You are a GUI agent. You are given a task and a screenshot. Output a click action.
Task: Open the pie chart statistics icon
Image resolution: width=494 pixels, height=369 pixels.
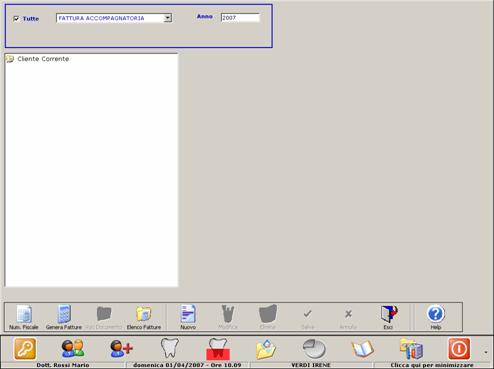pos(314,349)
